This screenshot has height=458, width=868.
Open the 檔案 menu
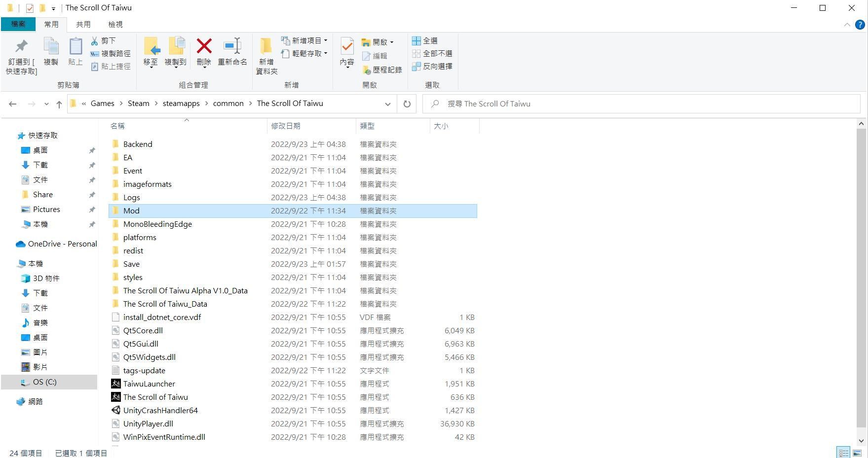[18, 24]
